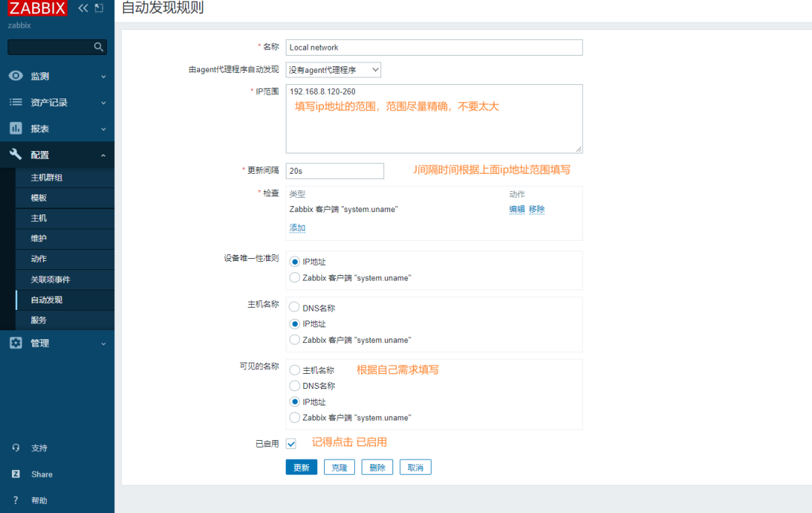Image resolution: width=812 pixels, height=513 pixels.
Task: Click the 支持 (Support) headset icon
Action: [x=17, y=448]
